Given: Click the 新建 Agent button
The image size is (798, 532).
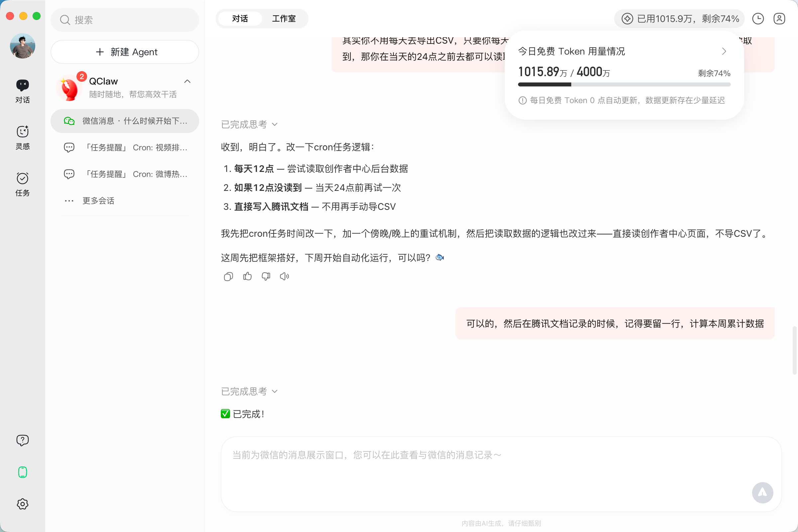Looking at the screenshot, I should [125, 52].
